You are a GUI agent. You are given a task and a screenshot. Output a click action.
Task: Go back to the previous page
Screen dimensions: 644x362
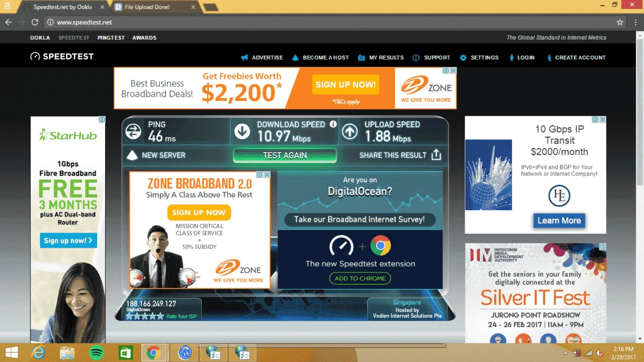click(8, 23)
